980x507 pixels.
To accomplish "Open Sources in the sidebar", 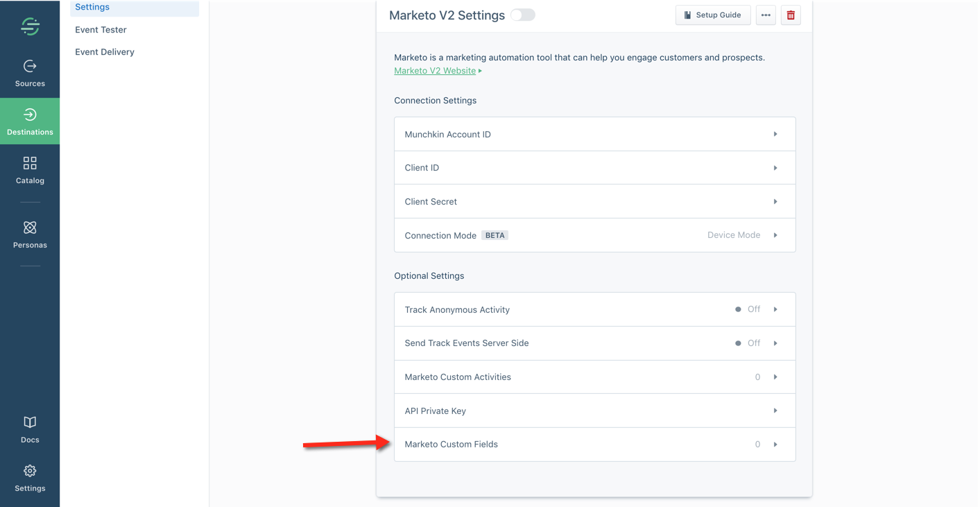I will (x=30, y=74).
